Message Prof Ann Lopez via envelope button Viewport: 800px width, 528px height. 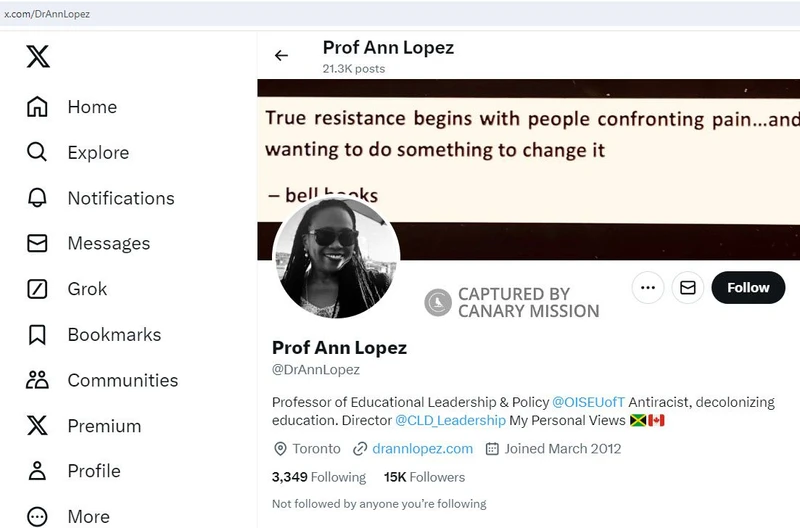(x=688, y=288)
